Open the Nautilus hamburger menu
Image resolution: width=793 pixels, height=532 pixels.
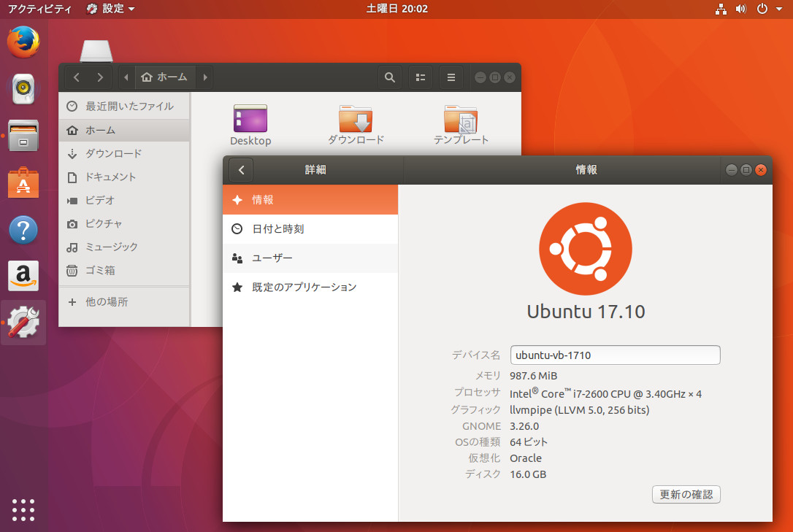[x=451, y=77]
